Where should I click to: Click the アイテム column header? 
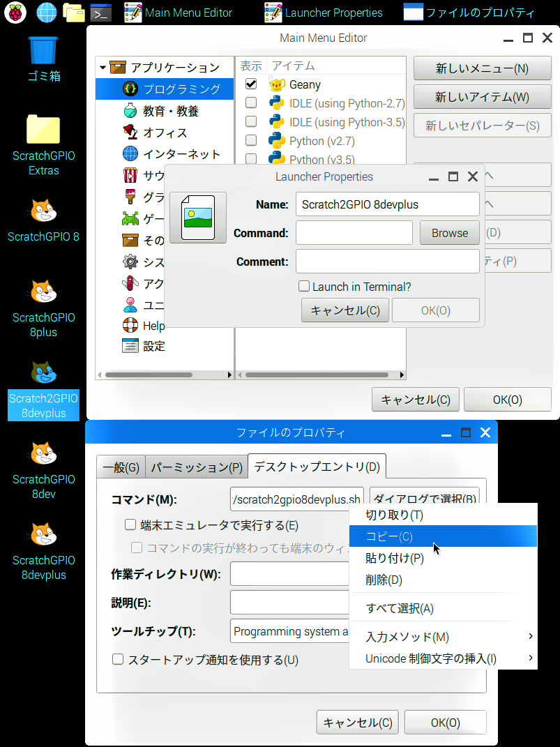click(x=294, y=66)
